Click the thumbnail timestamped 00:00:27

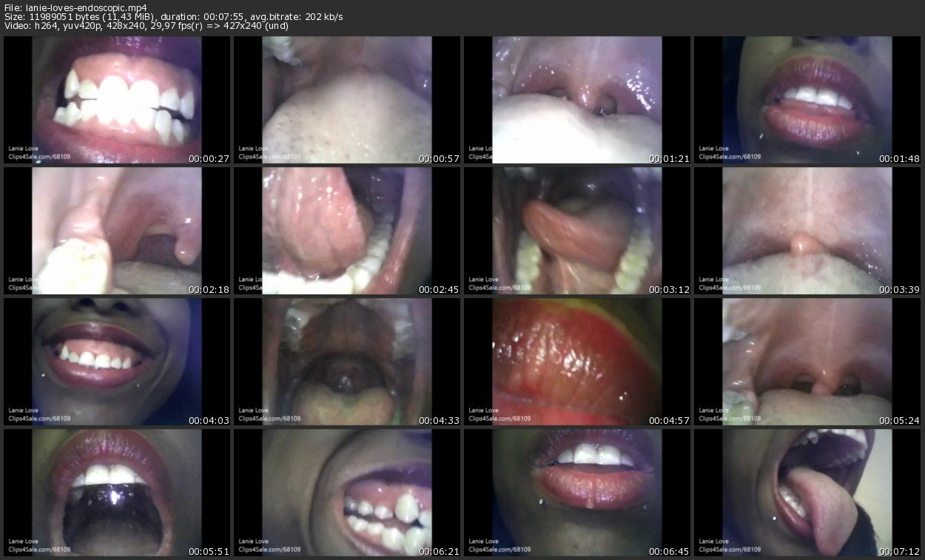(117, 100)
